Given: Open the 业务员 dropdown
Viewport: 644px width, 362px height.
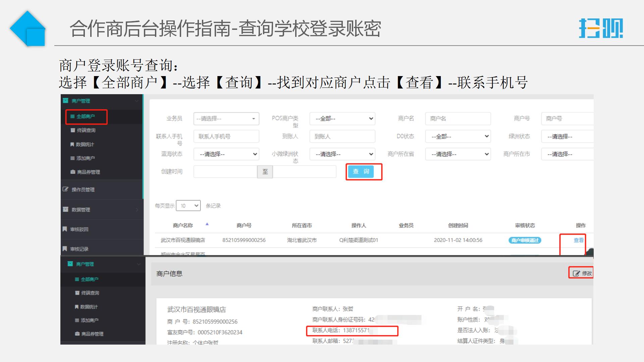Looking at the screenshot, I should click(x=226, y=119).
